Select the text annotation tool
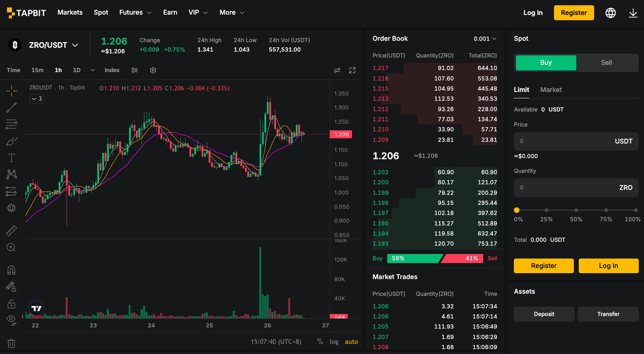The width and height of the screenshot is (644, 354). (x=12, y=158)
